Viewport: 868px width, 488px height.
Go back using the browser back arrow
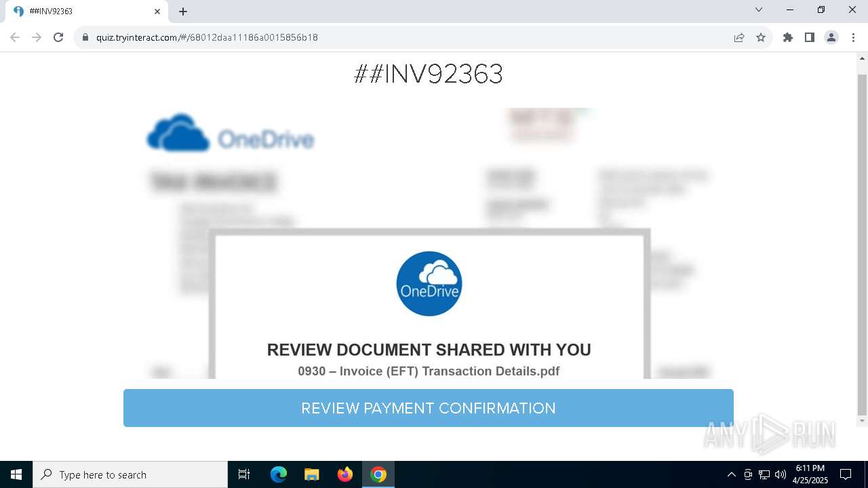(15, 37)
